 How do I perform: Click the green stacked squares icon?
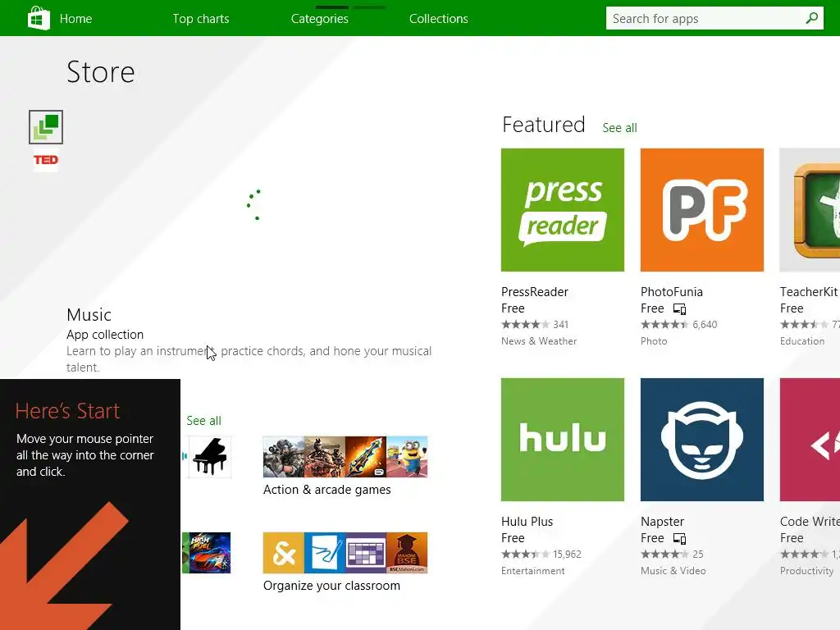pos(46,127)
